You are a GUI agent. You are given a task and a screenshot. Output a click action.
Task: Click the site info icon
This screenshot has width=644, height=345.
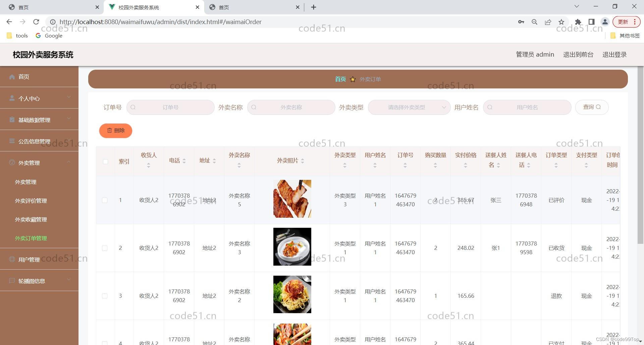pyautogui.click(x=53, y=22)
